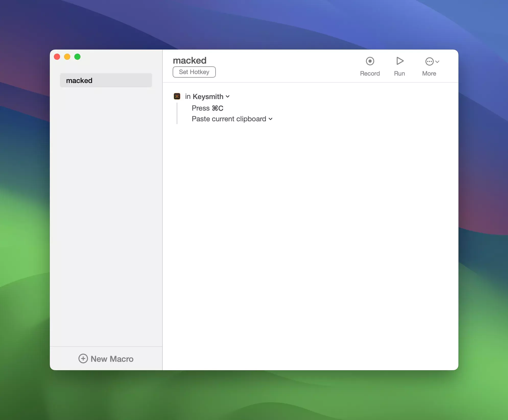Expand Paste current clipboard options chevron
The image size is (508, 420).
point(270,119)
